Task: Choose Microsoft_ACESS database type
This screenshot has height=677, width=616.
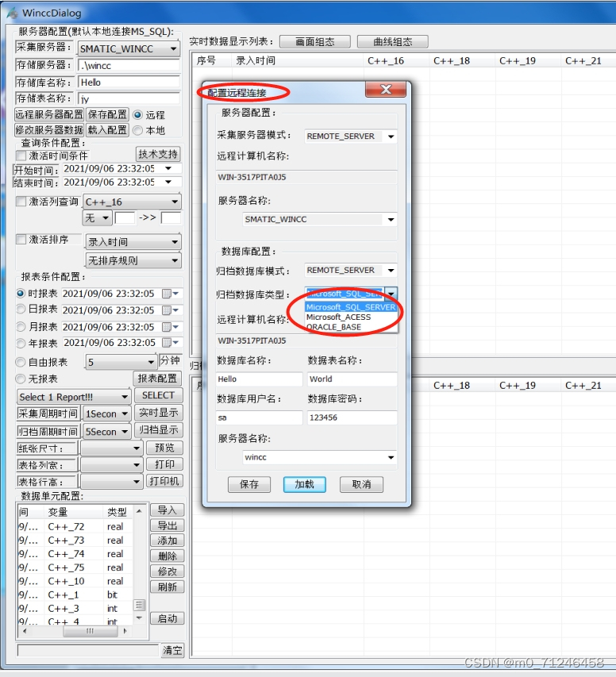Action: pyautogui.click(x=351, y=317)
